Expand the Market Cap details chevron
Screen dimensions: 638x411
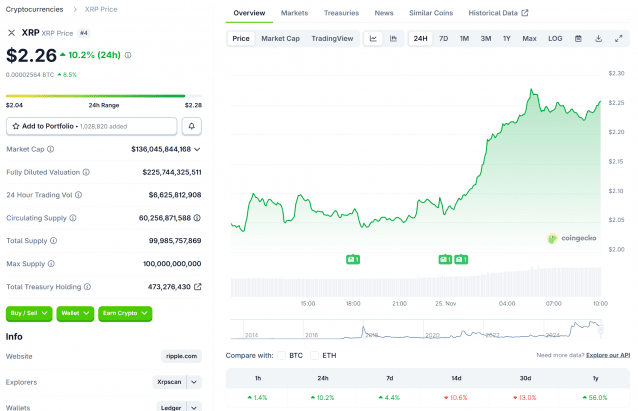click(197, 149)
